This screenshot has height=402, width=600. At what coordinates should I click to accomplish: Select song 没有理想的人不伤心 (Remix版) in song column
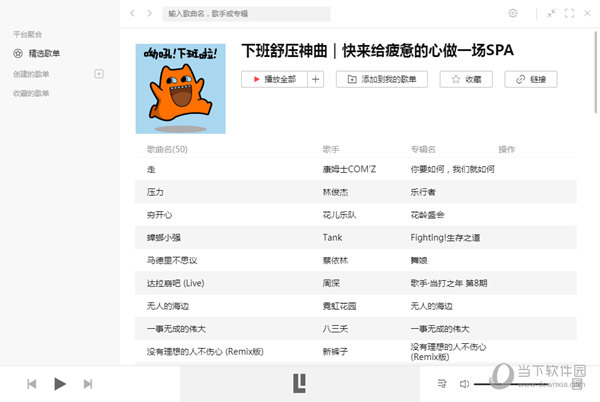click(205, 352)
